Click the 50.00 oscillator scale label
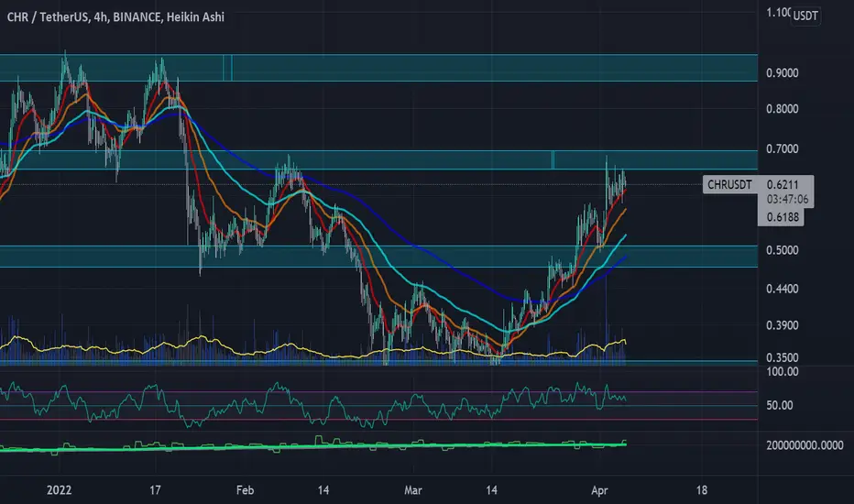Screen dimensions: 854x504 click(x=780, y=405)
